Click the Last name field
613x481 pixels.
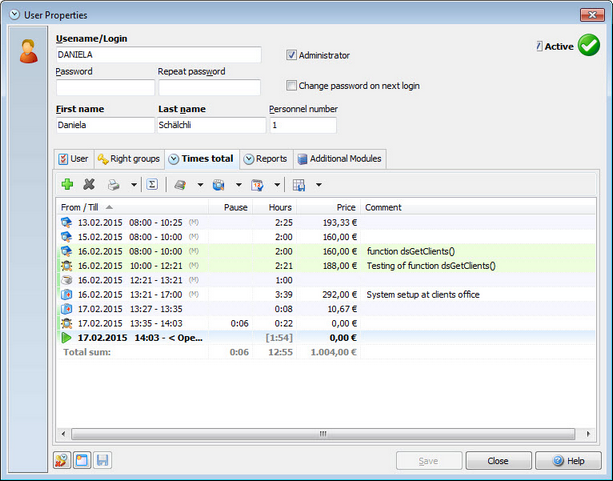pos(212,125)
